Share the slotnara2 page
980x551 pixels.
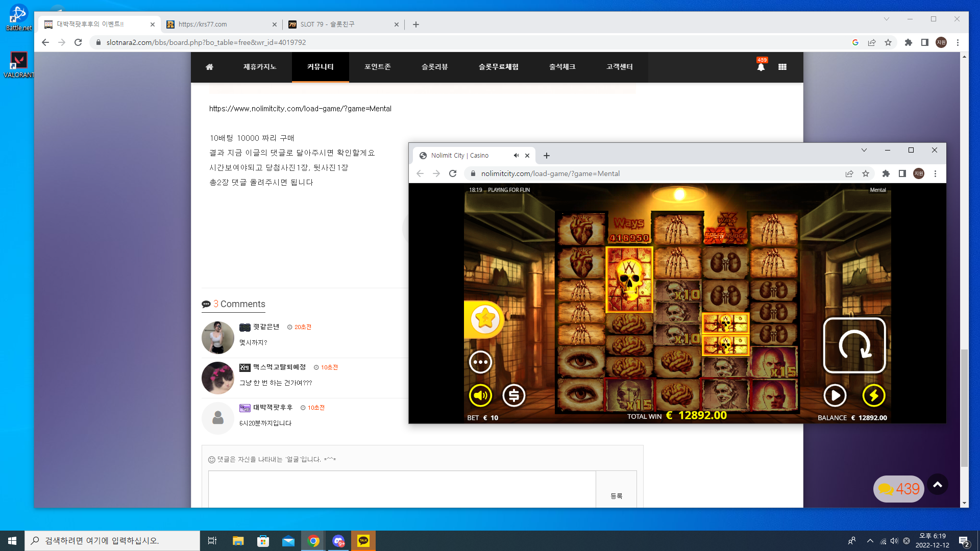872,42
